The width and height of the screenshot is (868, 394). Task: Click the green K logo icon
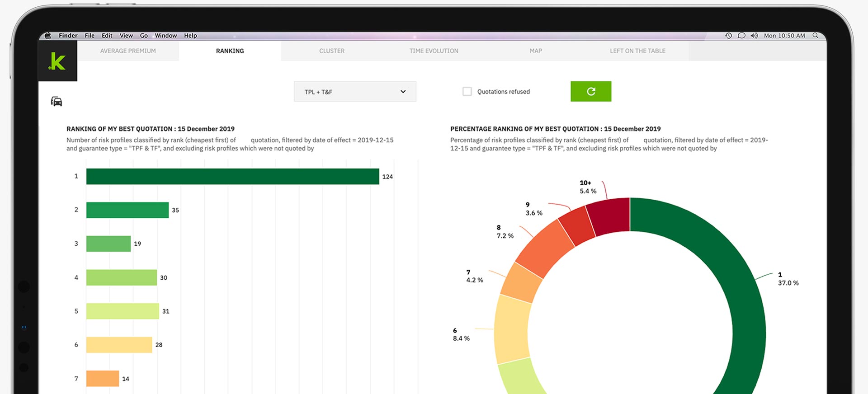coord(57,61)
